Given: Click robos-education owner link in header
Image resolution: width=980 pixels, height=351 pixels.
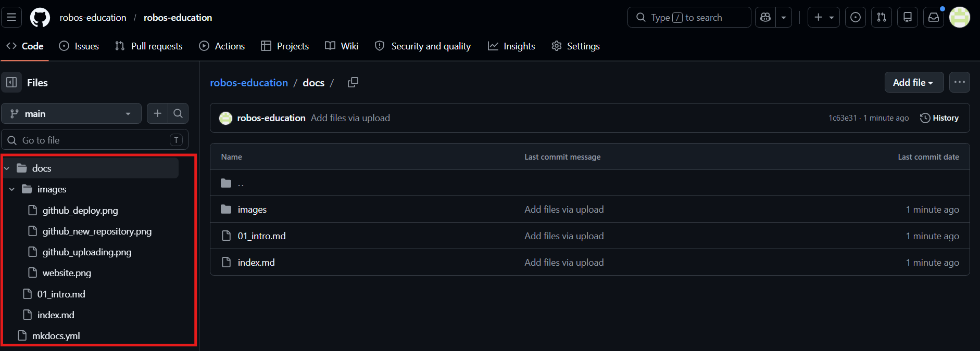Looking at the screenshot, I should pyautogui.click(x=93, y=18).
